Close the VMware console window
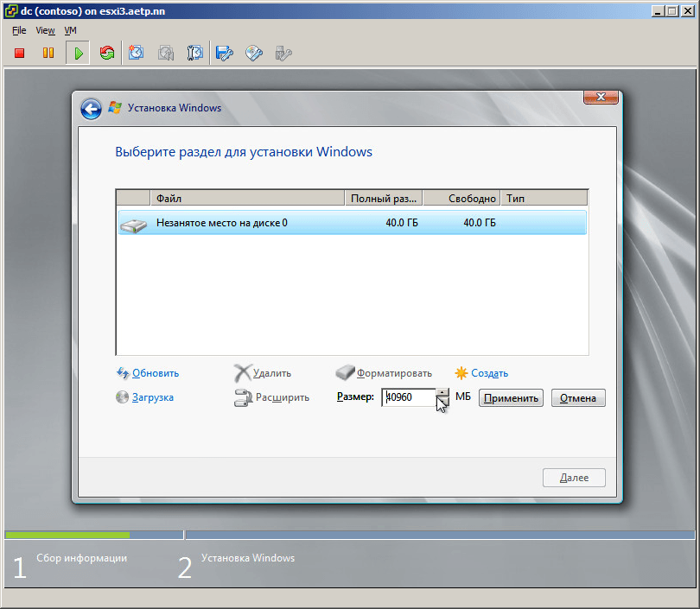The width and height of the screenshot is (700, 609). click(688, 11)
